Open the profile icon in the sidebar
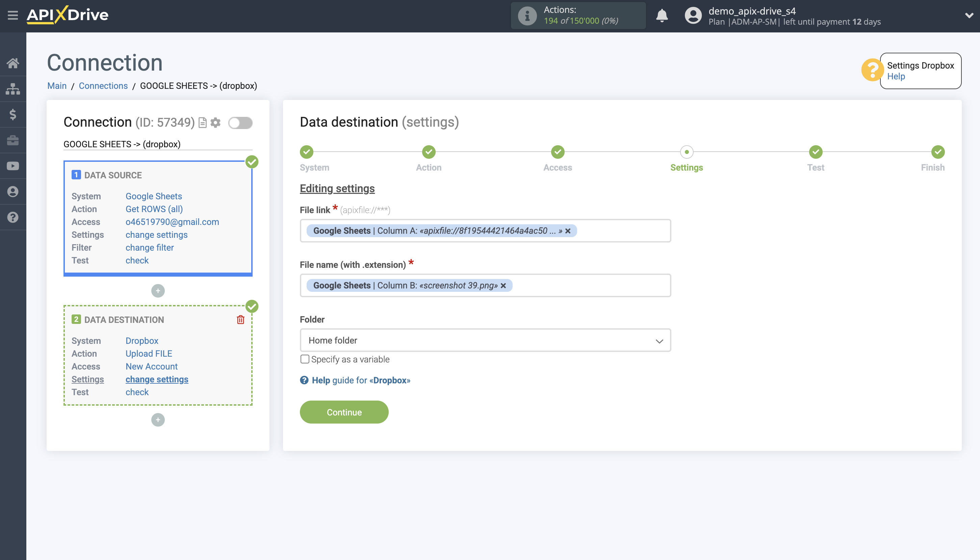The image size is (980, 560). click(x=13, y=191)
